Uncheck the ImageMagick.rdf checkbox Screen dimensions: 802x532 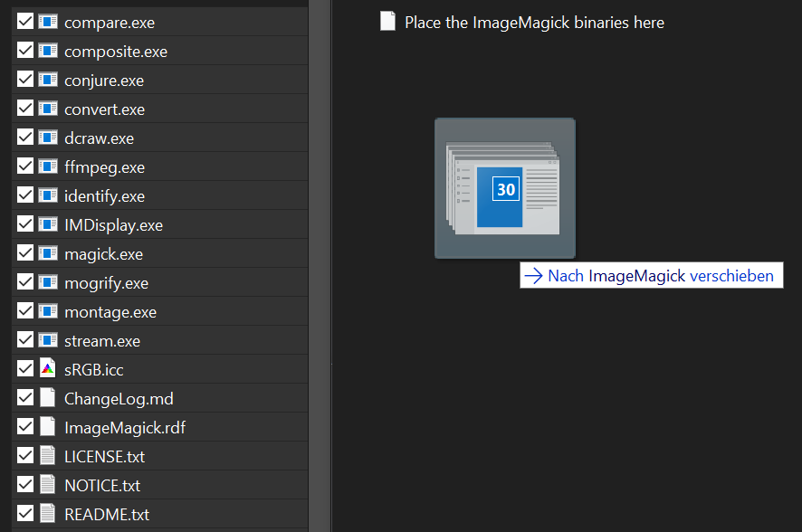coord(25,427)
